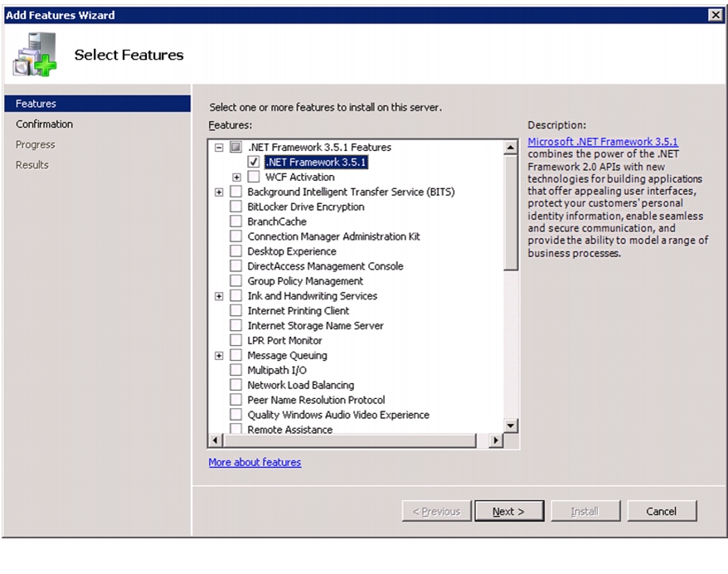728x574 pixels.
Task: Click the features list vertical scrollbar thumb
Action: tap(511, 212)
